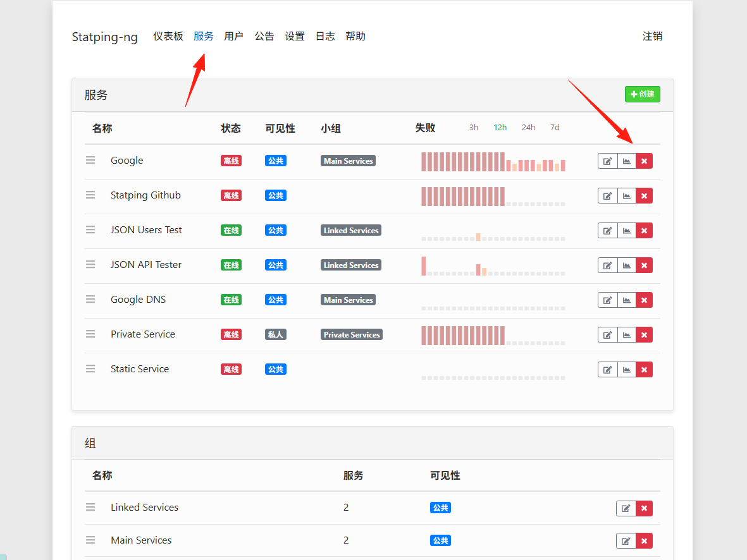
Task: Open the Google DNS service name
Action: 138,300
